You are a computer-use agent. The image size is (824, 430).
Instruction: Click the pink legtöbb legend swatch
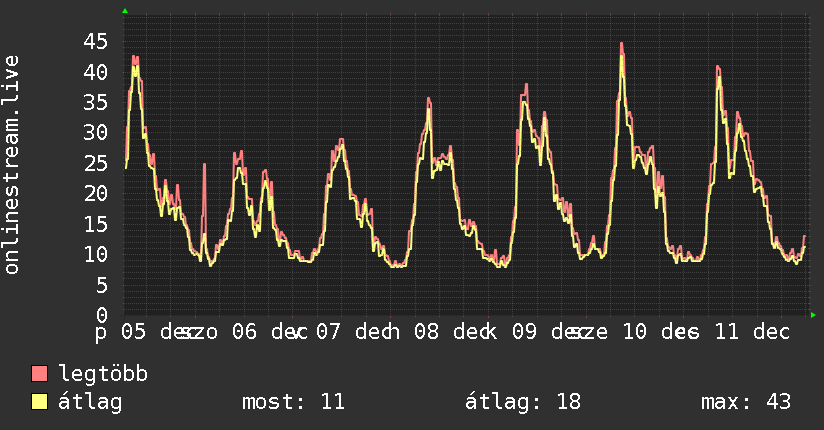pos(39,373)
